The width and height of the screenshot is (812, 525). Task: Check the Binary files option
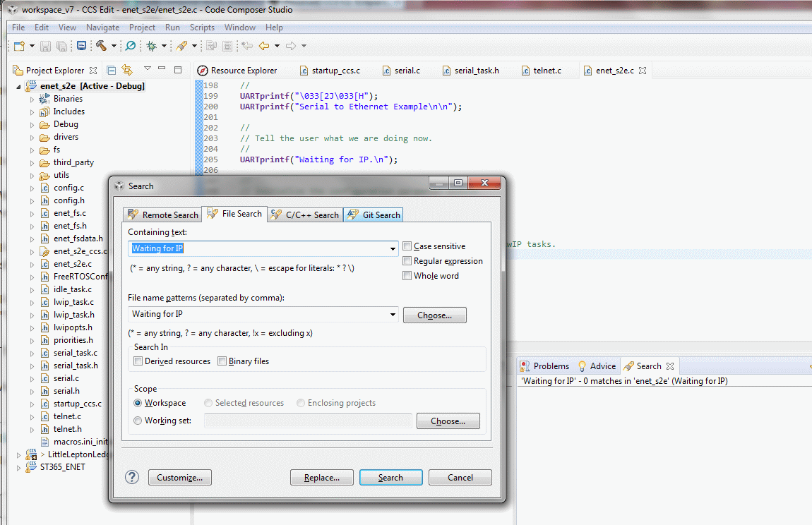222,361
